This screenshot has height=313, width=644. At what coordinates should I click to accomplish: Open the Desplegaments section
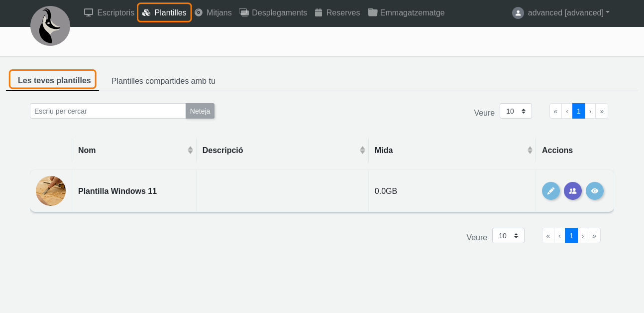click(273, 12)
